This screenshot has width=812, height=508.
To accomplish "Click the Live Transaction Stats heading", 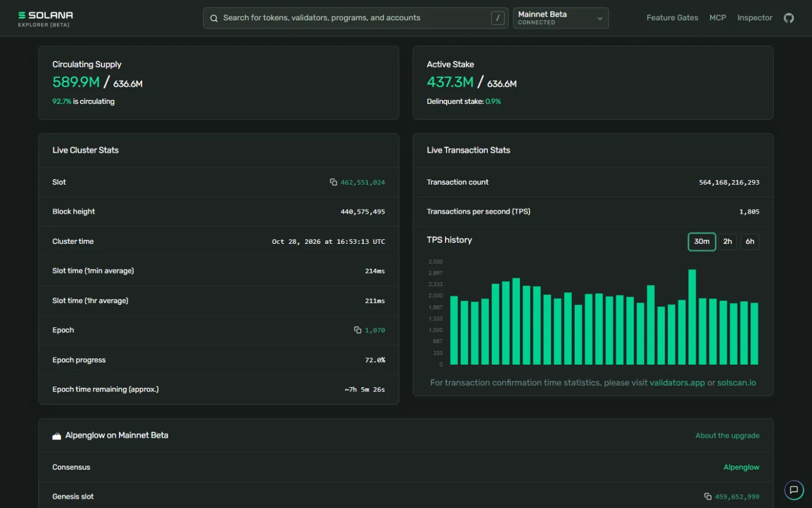I will [469, 150].
